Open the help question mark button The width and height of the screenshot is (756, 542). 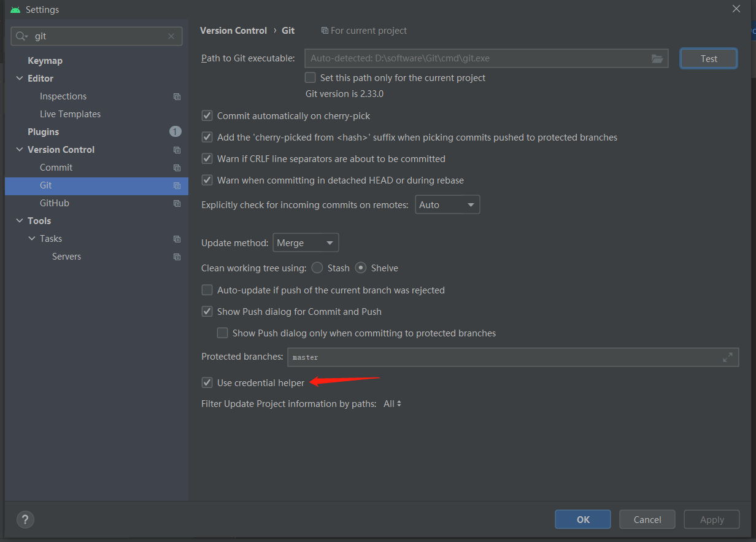25,519
